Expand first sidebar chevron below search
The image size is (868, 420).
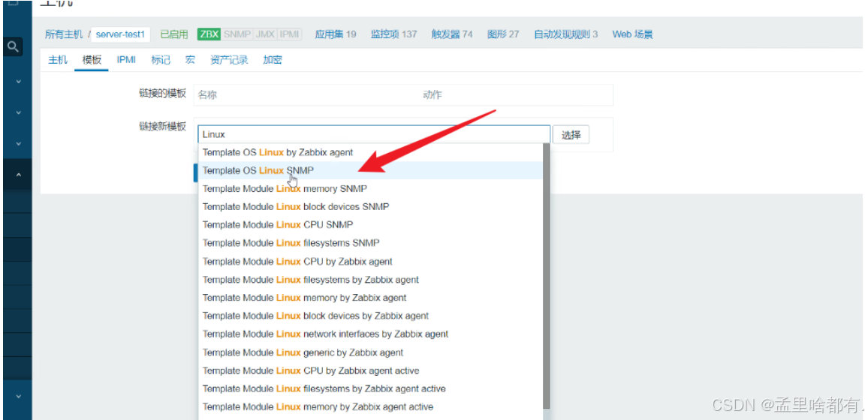click(x=18, y=81)
